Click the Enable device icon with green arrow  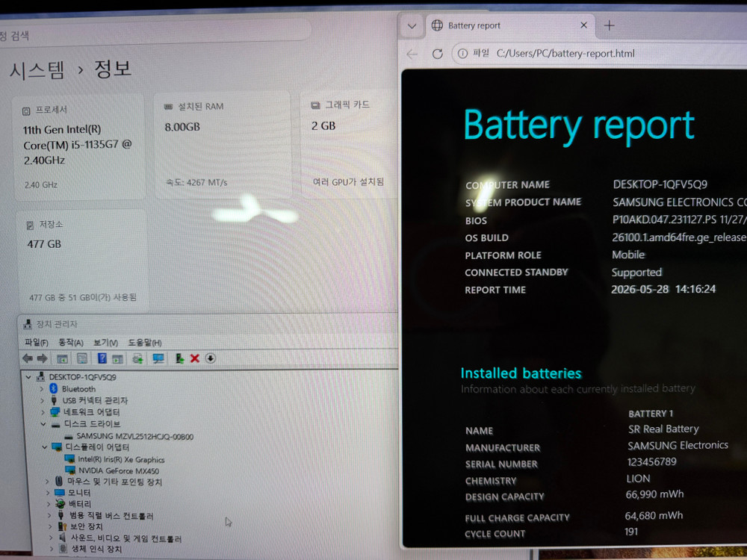(x=179, y=358)
